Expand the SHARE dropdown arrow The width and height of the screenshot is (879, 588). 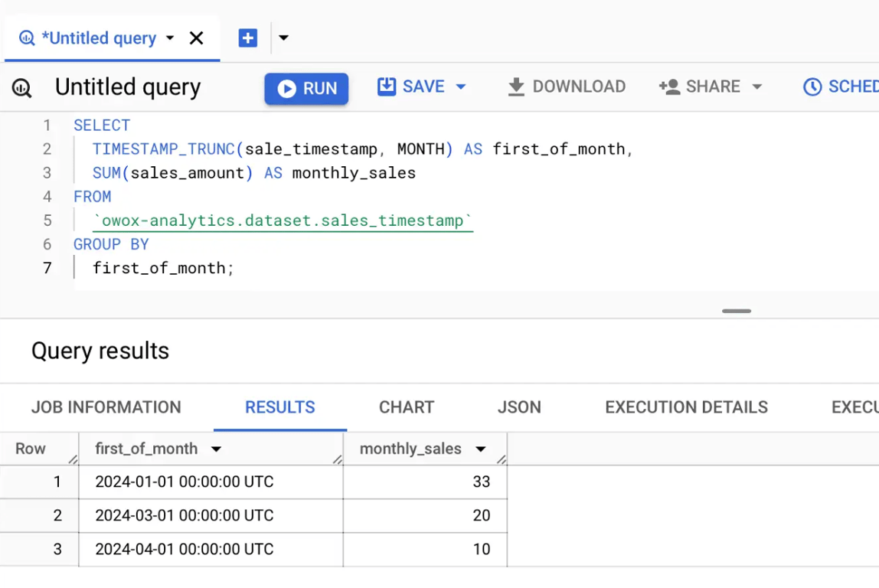756,87
